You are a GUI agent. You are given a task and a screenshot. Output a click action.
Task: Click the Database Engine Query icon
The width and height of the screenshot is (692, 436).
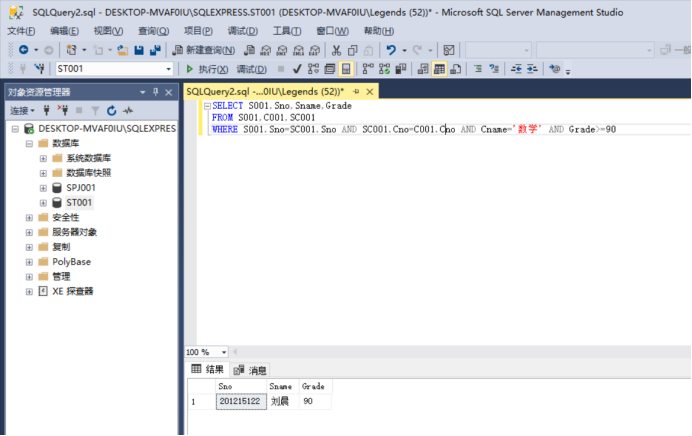249,50
